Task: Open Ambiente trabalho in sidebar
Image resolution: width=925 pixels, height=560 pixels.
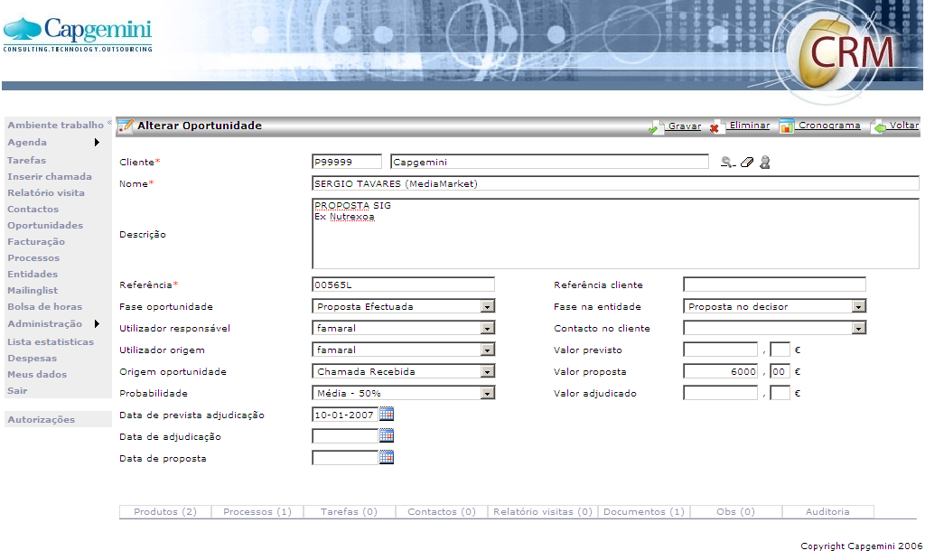Action: pyautogui.click(x=55, y=126)
